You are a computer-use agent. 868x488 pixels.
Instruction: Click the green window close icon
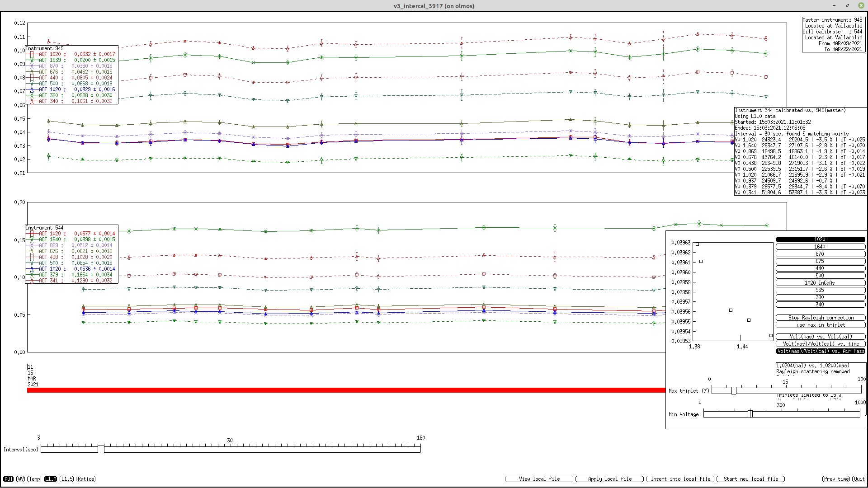861,5
